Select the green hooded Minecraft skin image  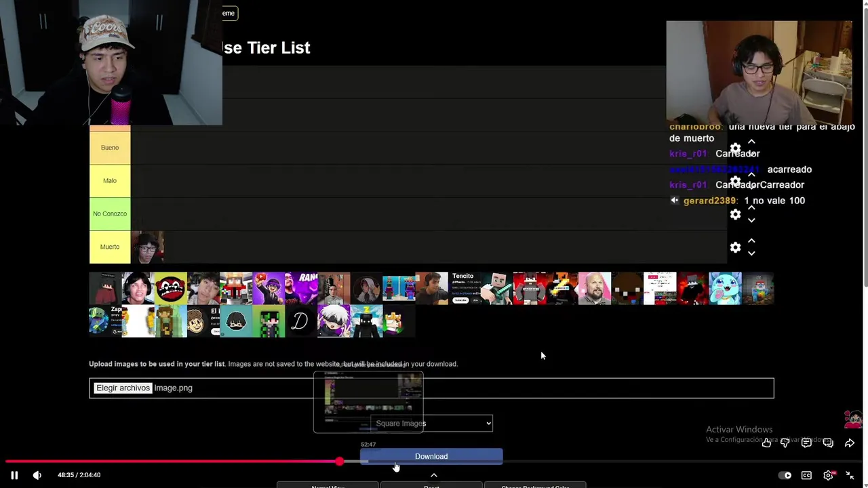click(269, 321)
